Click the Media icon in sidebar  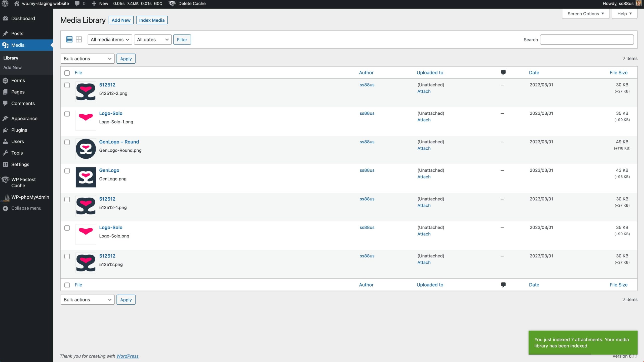[x=5, y=45]
